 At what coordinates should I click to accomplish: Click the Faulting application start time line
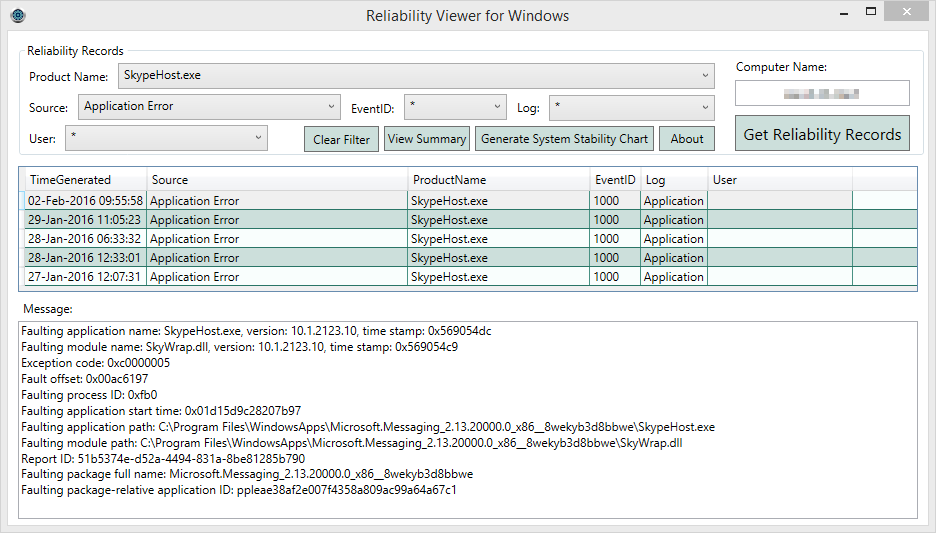point(161,411)
